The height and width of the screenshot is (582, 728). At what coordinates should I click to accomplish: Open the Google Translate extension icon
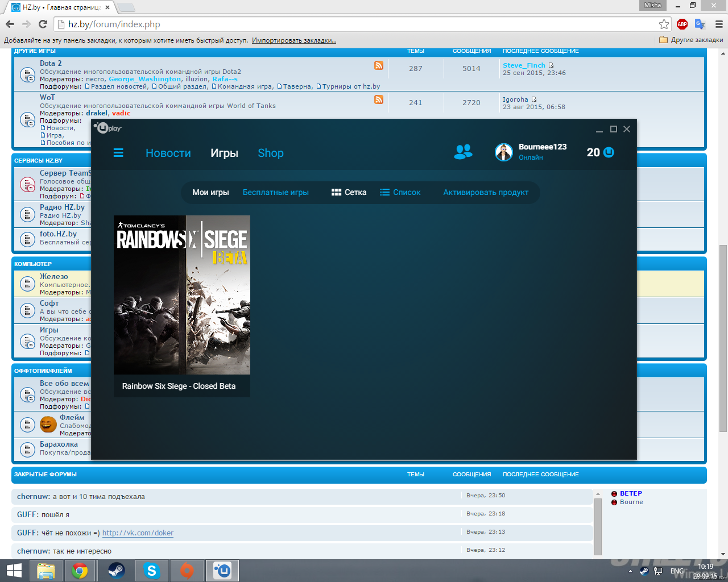click(x=700, y=24)
